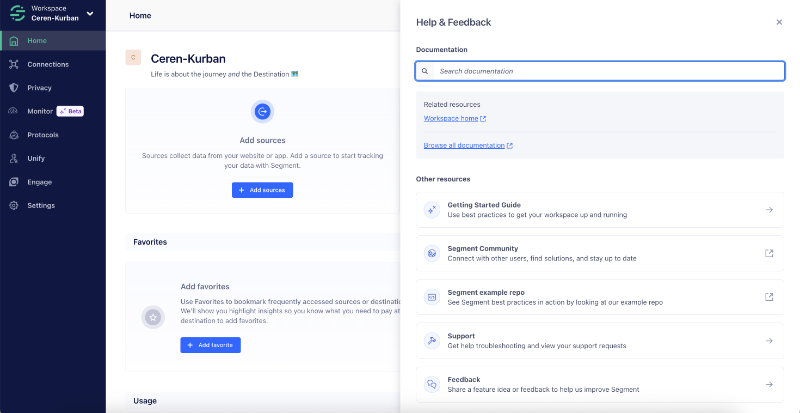Viewport: 800px width, 413px height.
Task: Open Monitor menu label
Action: [40, 111]
